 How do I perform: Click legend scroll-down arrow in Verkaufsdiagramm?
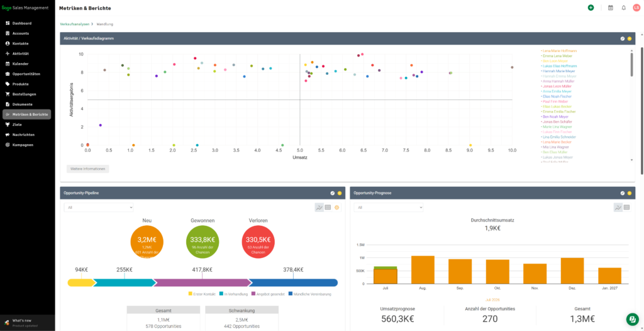coord(631,160)
